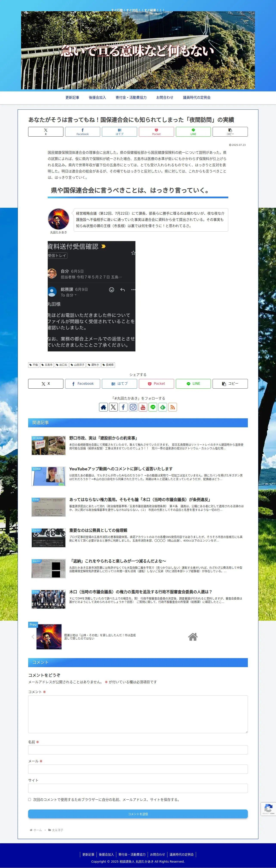This screenshot has width=276, height=868.
Task: Select the 山田洋子 tag
Action: (77, 365)
